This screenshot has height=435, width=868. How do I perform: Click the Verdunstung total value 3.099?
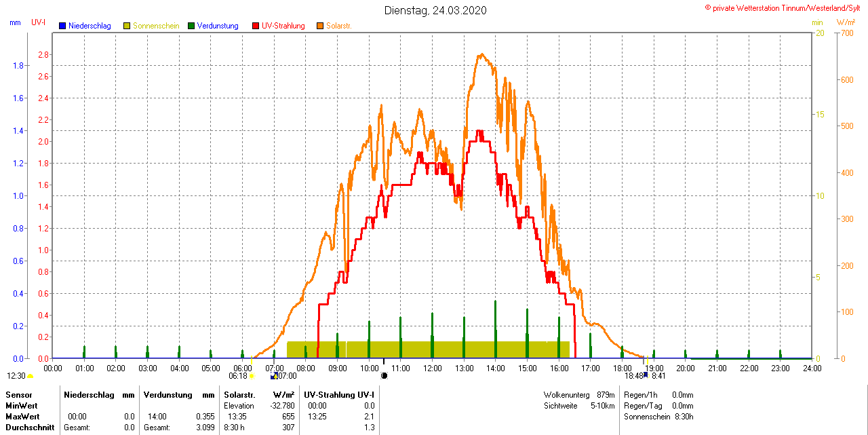pos(205,428)
